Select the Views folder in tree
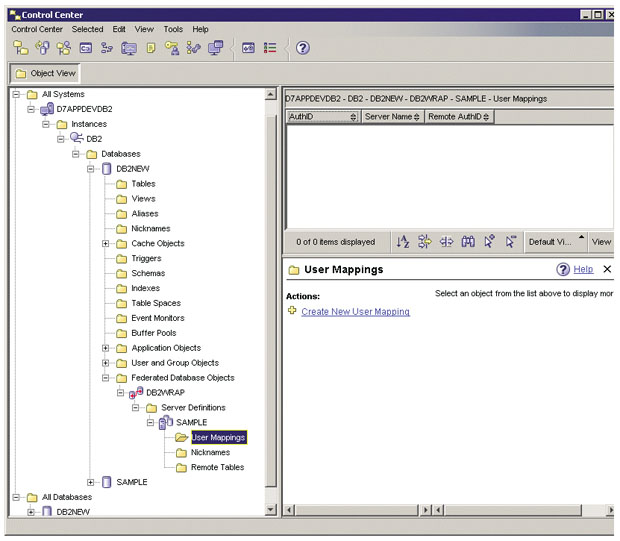 pyautogui.click(x=143, y=199)
